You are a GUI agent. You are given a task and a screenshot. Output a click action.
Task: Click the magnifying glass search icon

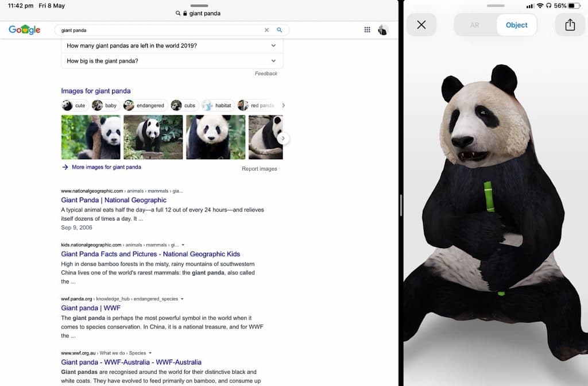[x=280, y=29]
